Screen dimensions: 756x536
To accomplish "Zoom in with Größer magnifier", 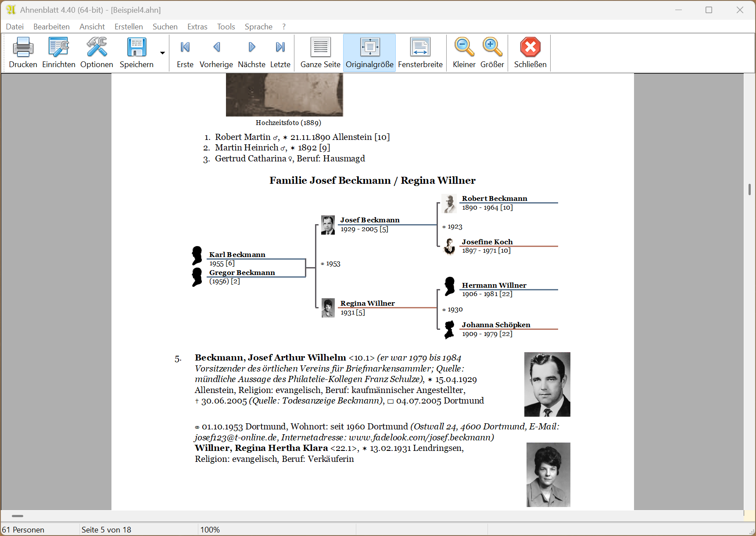I will 492,47.
